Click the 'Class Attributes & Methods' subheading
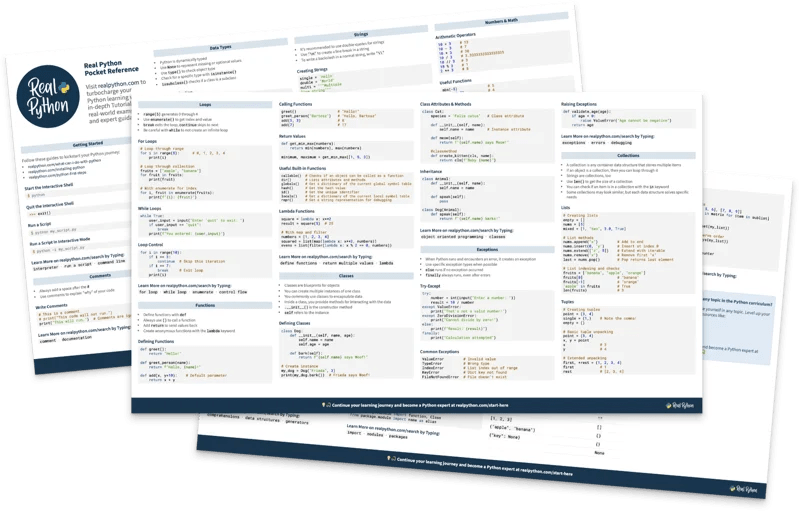 point(446,104)
